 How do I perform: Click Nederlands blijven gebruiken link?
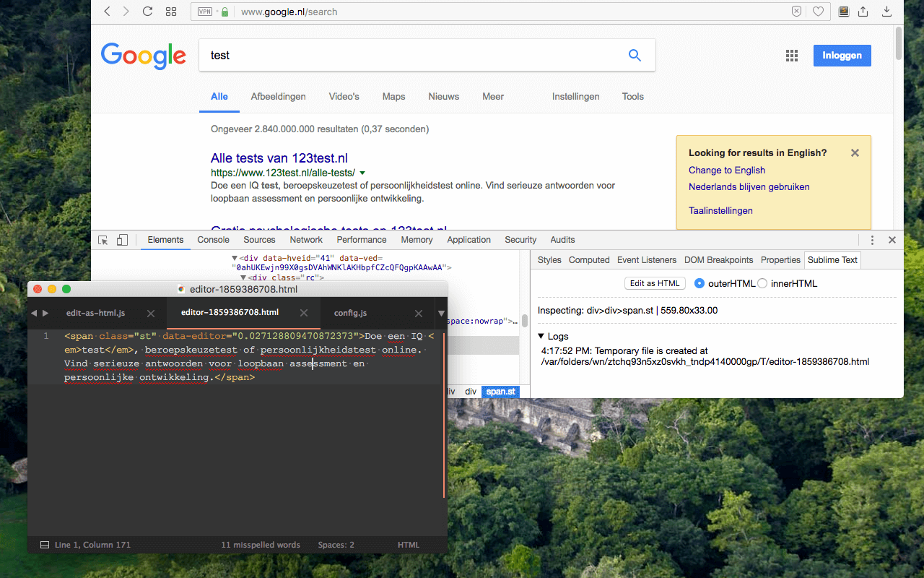point(749,187)
